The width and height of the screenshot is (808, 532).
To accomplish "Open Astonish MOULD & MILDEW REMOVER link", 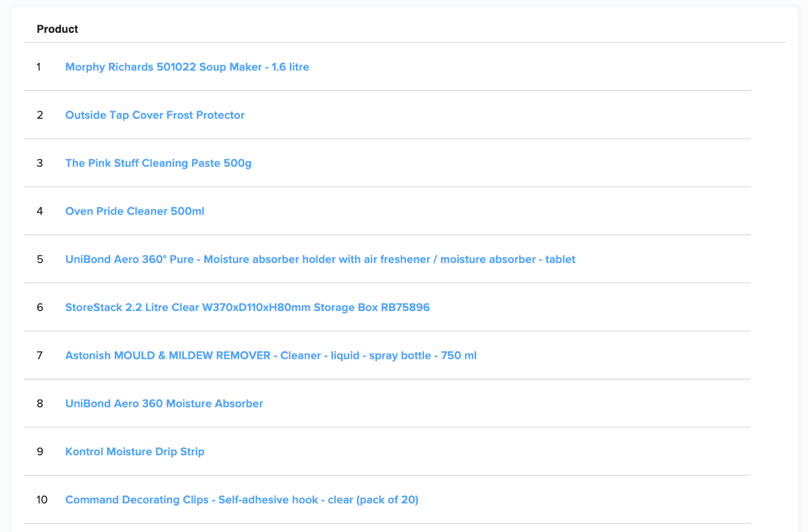I will (x=271, y=355).
